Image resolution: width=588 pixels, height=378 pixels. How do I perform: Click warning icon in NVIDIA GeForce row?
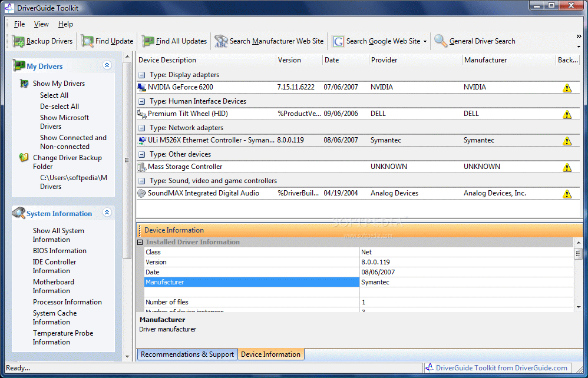tap(567, 88)
